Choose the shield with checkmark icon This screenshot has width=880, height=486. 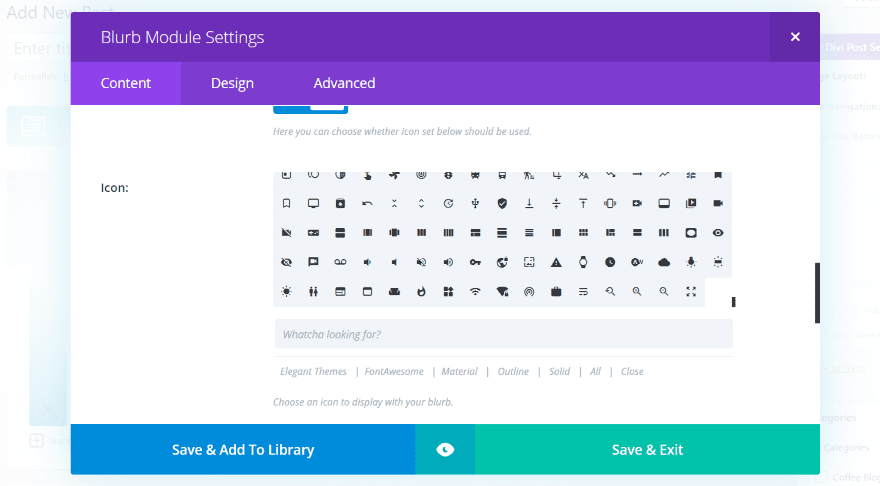click(502, 203)
